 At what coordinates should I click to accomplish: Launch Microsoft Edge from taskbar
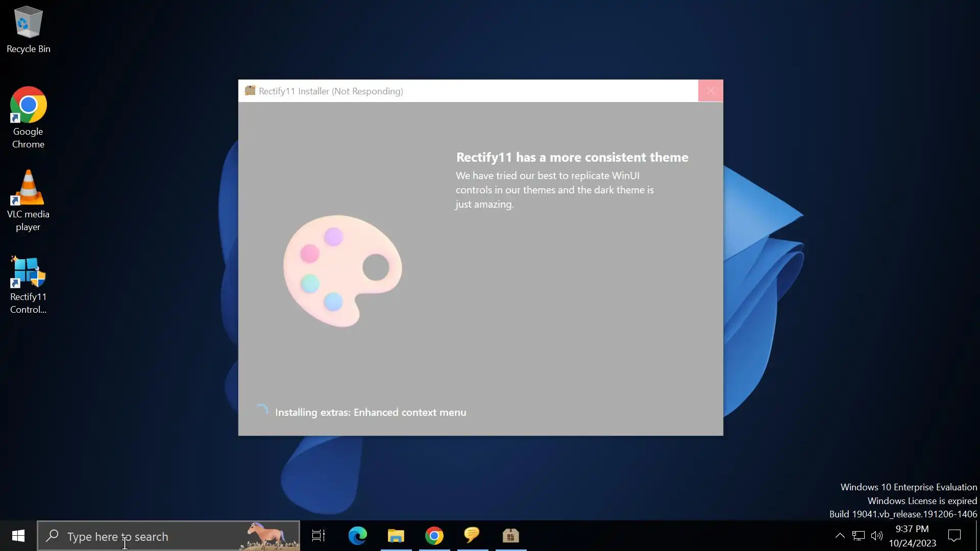[357, 536]
